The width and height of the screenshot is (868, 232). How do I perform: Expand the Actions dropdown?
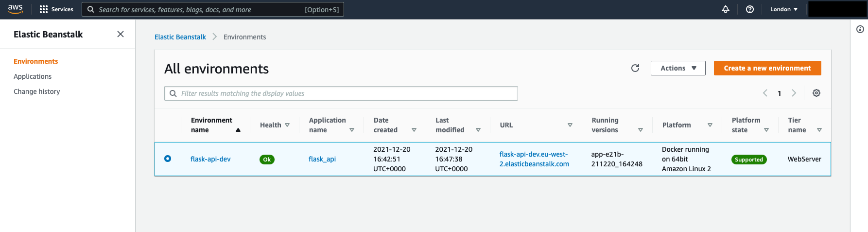pos(678,68)
